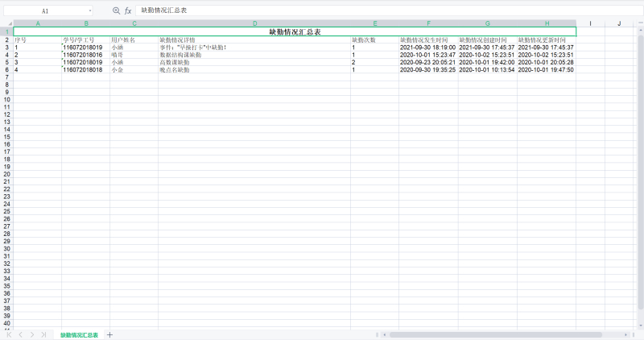Go to first sheet navigation arrow

click(x=9, y=334)
